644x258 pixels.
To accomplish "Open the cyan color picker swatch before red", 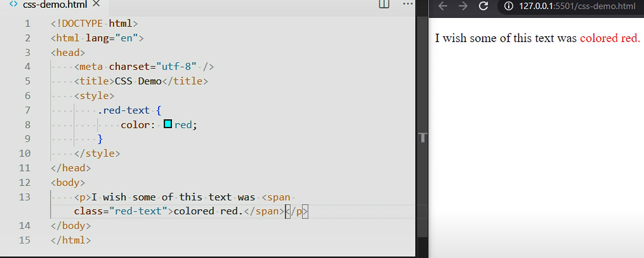I will [x=168, y=124].
